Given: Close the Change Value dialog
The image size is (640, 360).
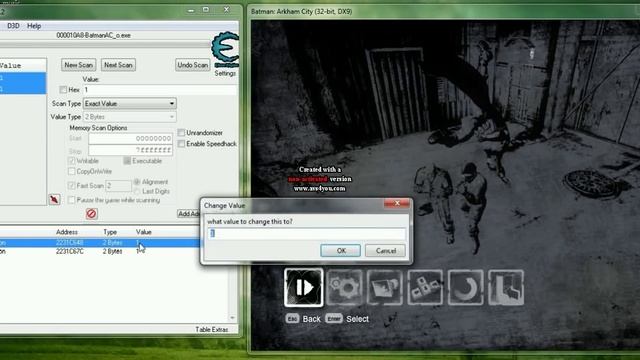Looking at the screenshot, I should [x=397, y=203].
